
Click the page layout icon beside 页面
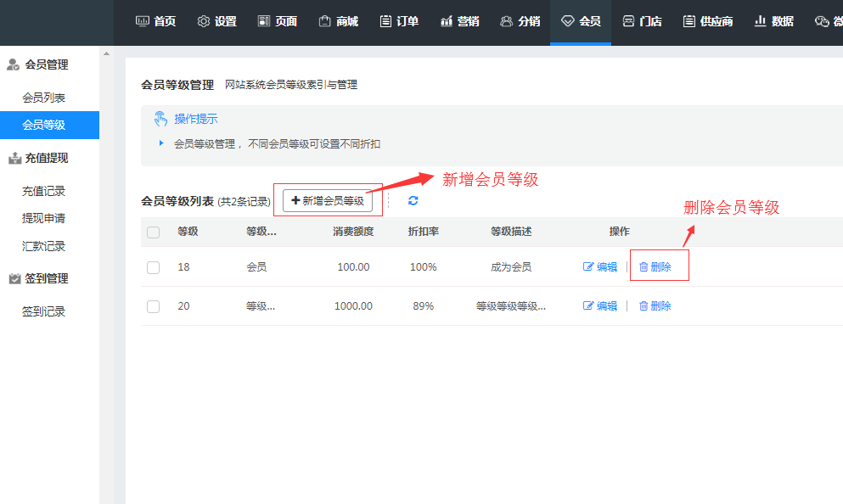pyautogui.click(x=263, y=21)
